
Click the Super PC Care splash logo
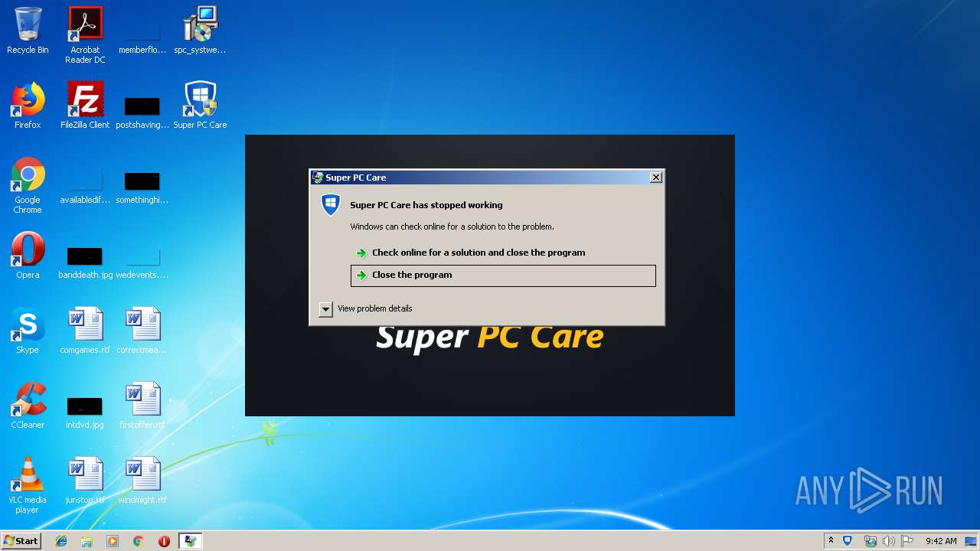[490, 337]
